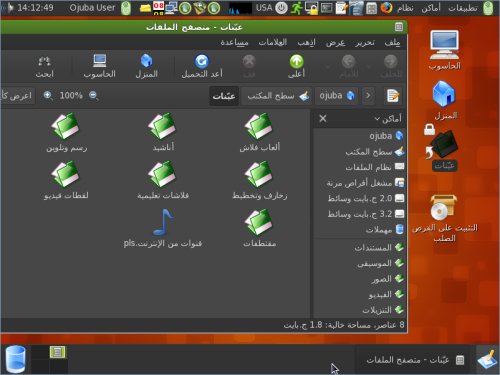Open the 3.2 ج.بايت وسائط volume
The width and height of the screenshot is (500, 375).
coord(359,214)
